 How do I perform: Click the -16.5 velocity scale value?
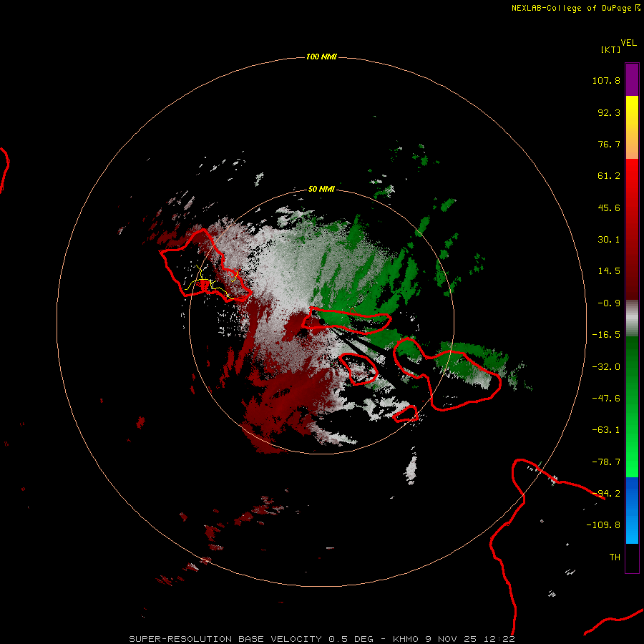(x=606, y=335)
